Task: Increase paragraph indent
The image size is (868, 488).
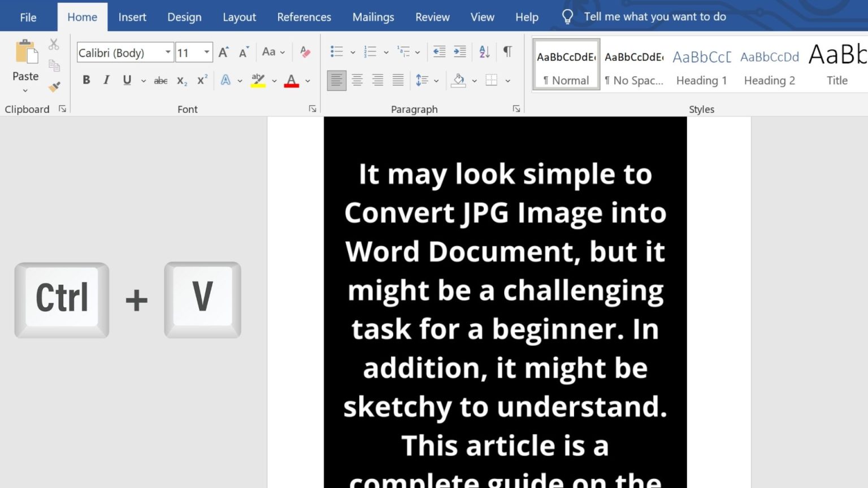Action: pos(460,52)
